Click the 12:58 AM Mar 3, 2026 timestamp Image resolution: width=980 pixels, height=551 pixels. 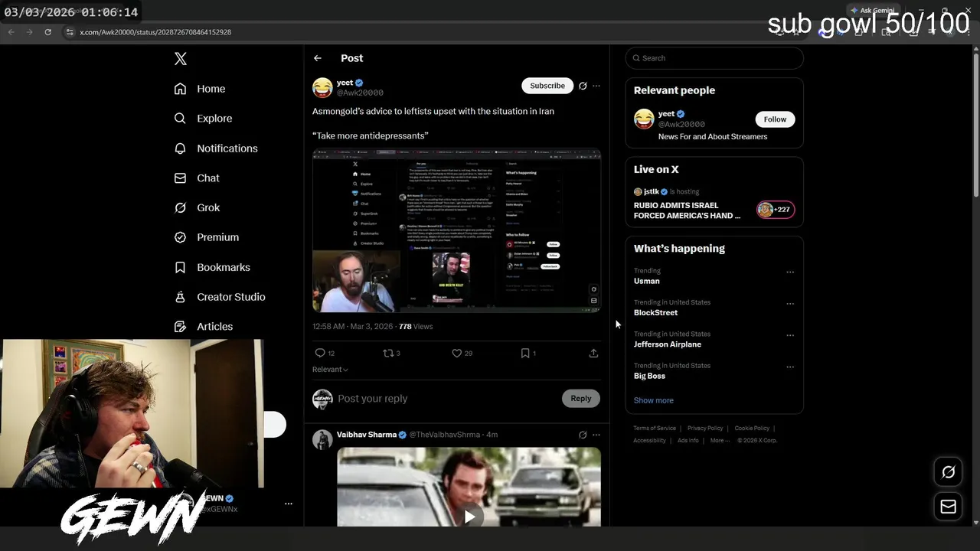pyautogui.click(x=352, y=327)
